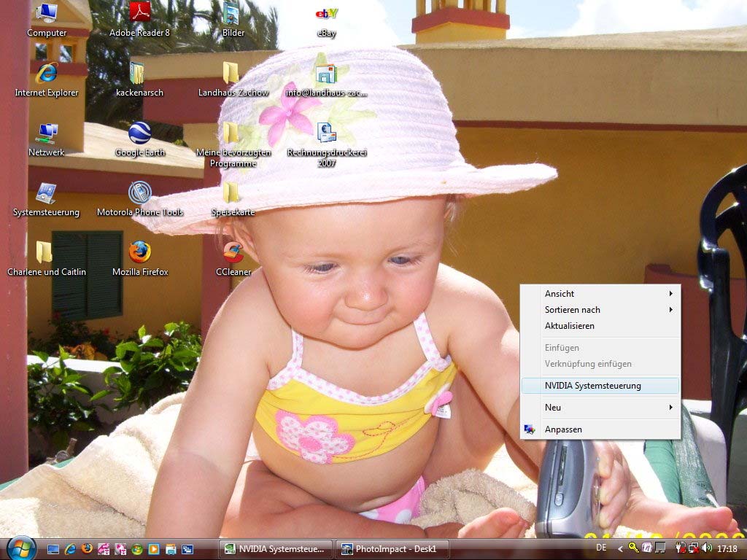Click the volume speaker tray icon
Viewport: 747px width, 560px height.
[x=706, y=548]
